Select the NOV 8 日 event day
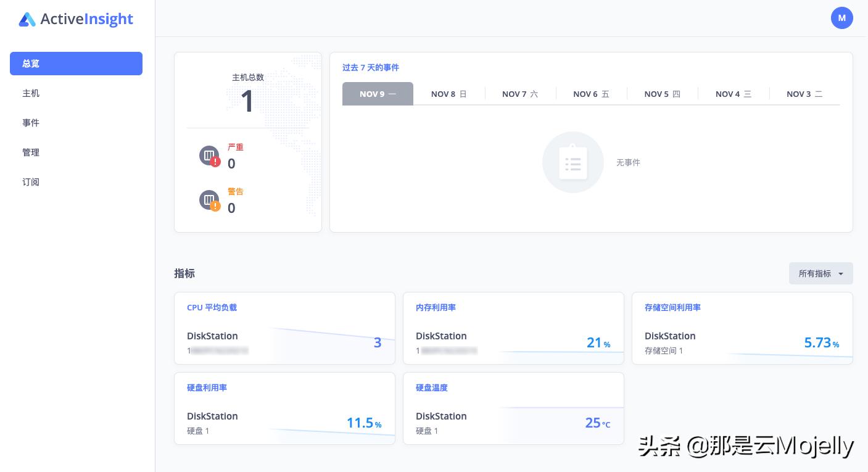This screenshot has height=472, width=868. tap(449, 94)
